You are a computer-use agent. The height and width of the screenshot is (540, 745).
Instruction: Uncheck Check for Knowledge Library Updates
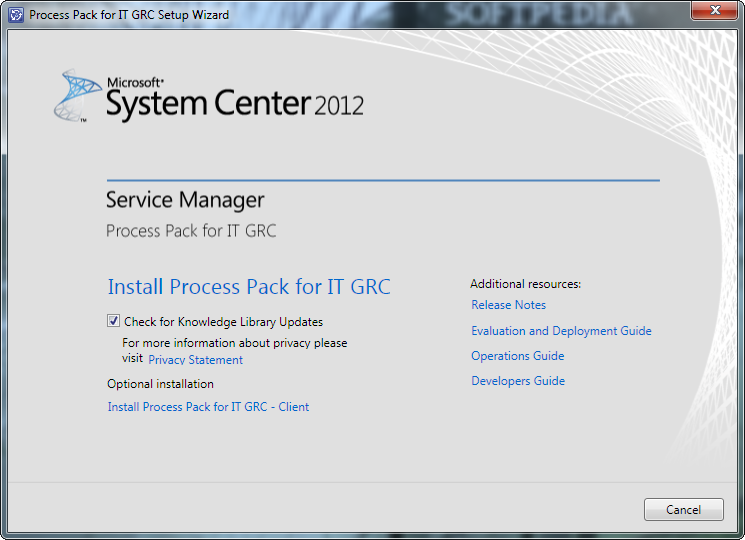pyautogui.click(x=113, y=321)
